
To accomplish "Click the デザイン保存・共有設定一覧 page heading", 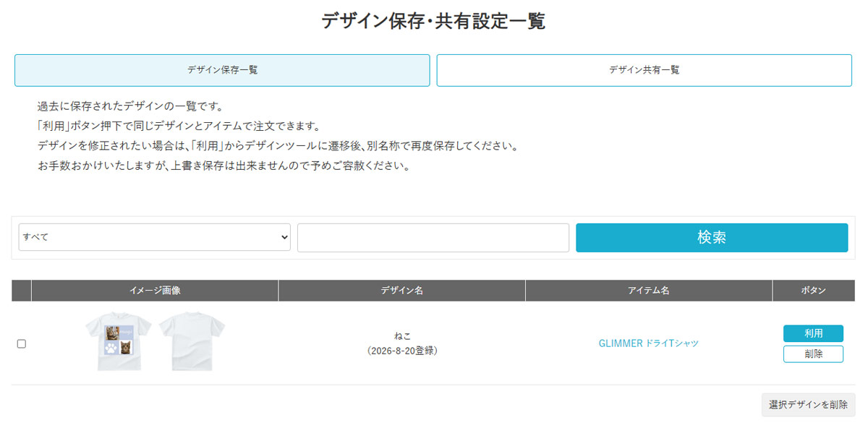I will click(433, 21).
